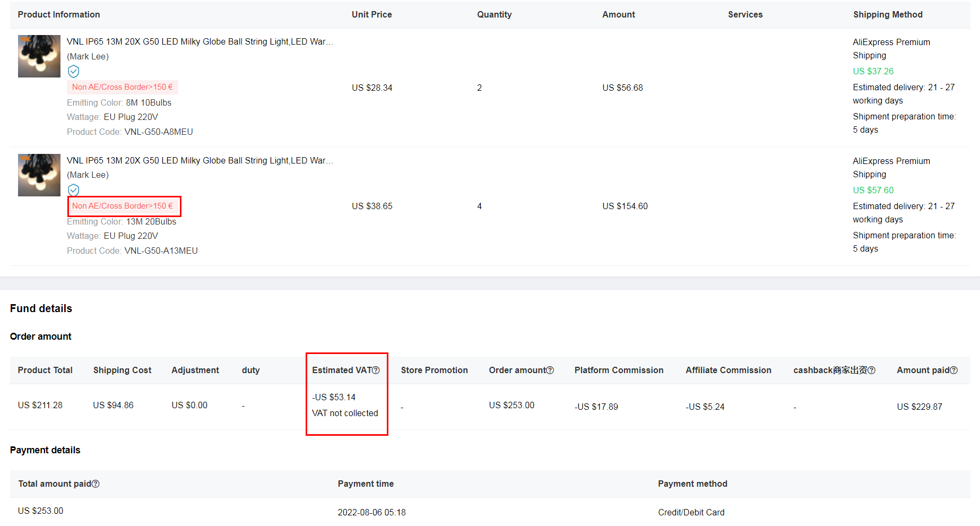Select product code VNL-G50-A8MEU
Viewport: 980px width, 526px height.
(159, 132)
